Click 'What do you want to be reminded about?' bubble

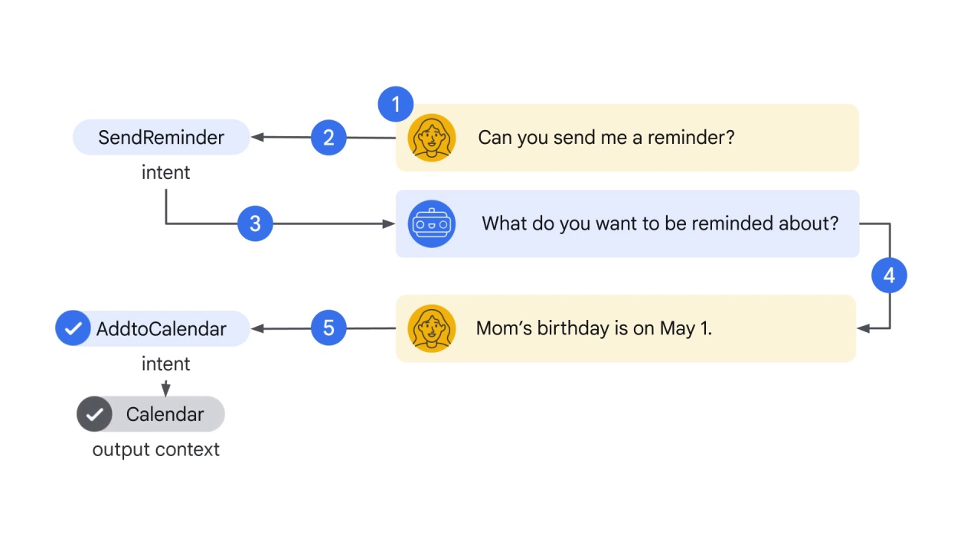pos(627,223)
